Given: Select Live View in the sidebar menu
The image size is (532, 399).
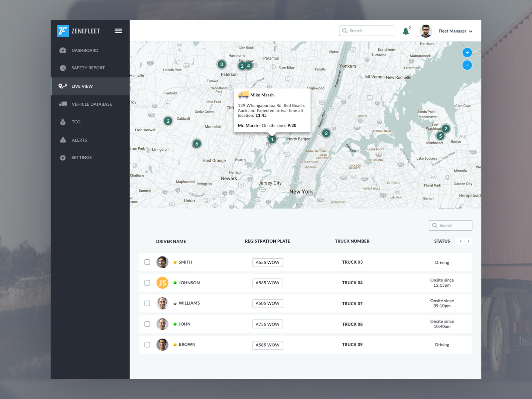Looking at the screenshot, I should tap(82, 86).
